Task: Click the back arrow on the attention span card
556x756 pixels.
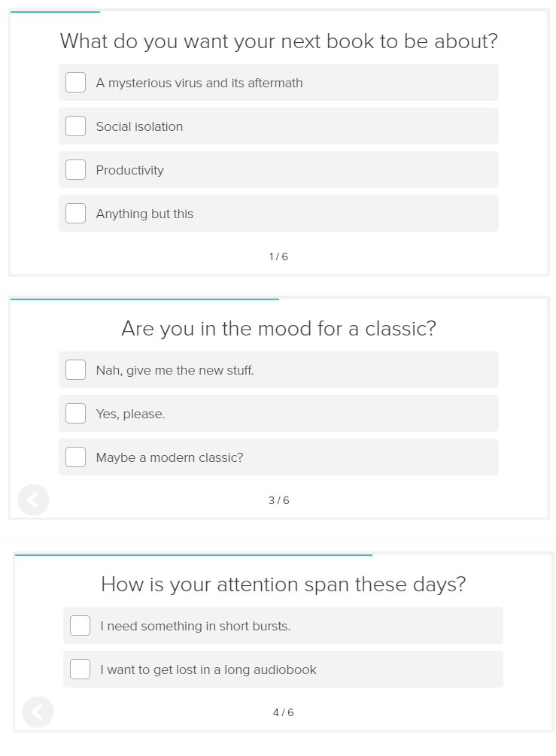Action: [38, 712]
